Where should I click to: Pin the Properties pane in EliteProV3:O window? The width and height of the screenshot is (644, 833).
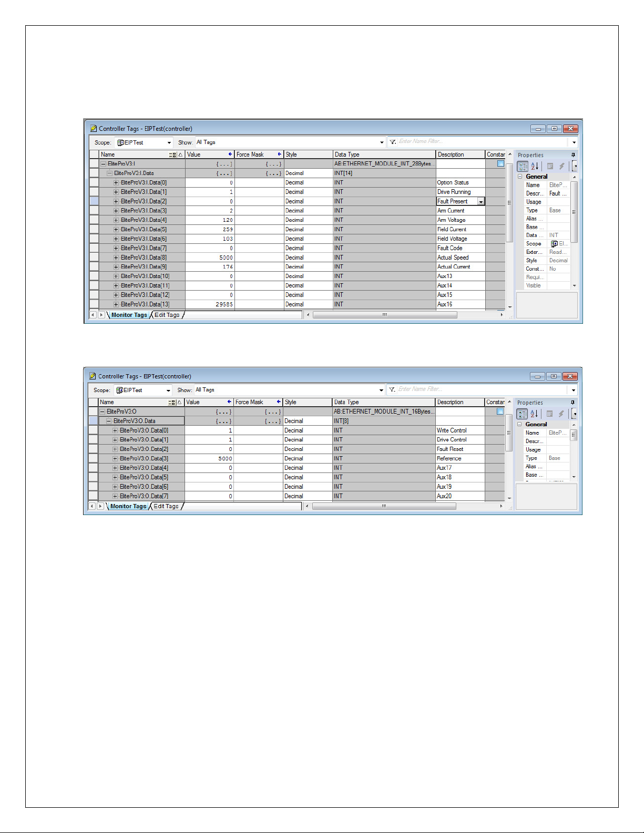(573, 403)
